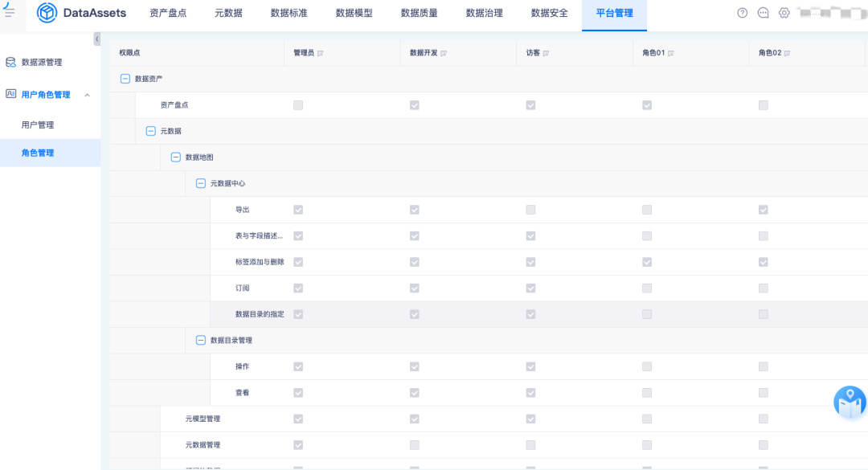Collapse the sidebar with the hamburger icon
The image size is (868, 470).
pos(10,12)
